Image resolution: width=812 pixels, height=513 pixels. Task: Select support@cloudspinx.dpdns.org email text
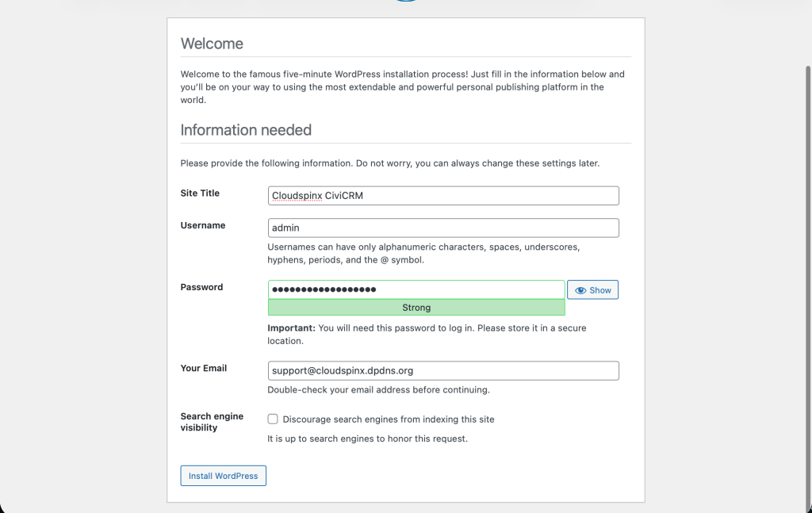[x=343, y=370]
